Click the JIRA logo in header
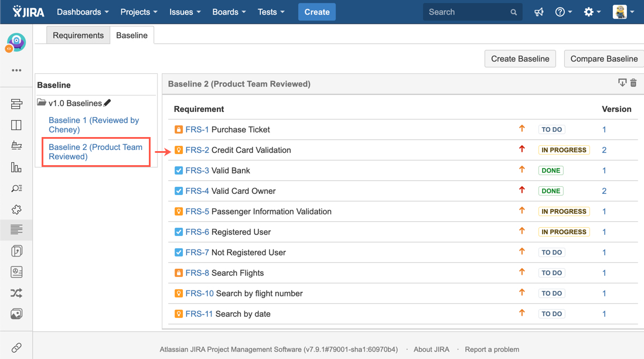The height and width of the screenshot is (359, 644). 29,12
